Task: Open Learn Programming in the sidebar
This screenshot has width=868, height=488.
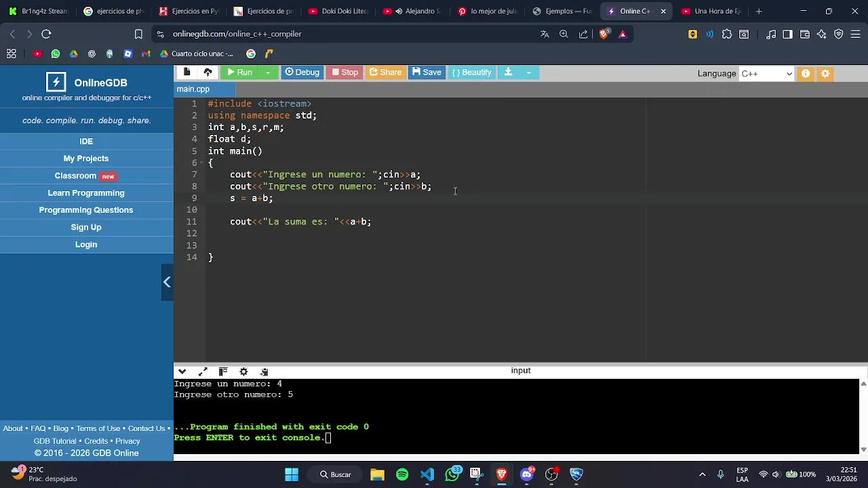Action: tap(86, 193)
